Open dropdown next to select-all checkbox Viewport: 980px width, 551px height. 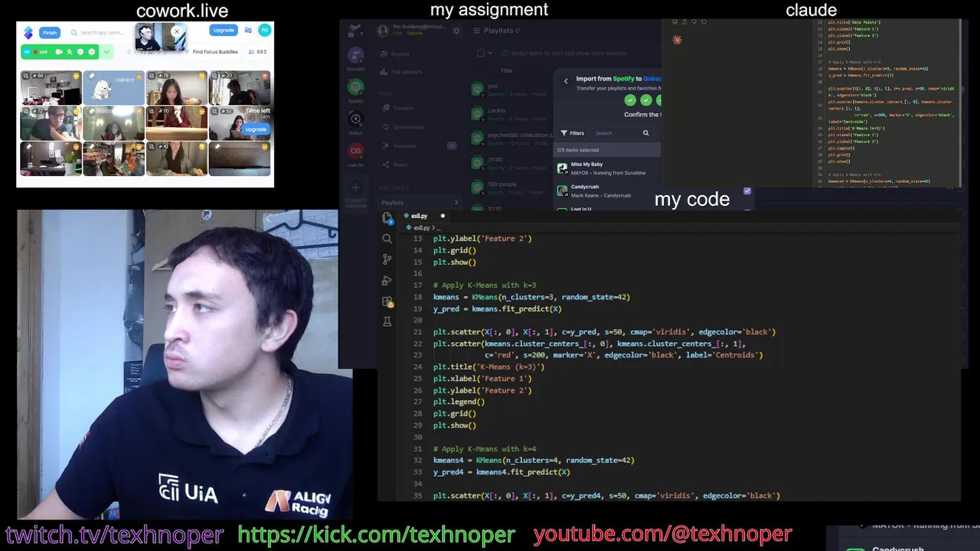(x=490, y=53)
